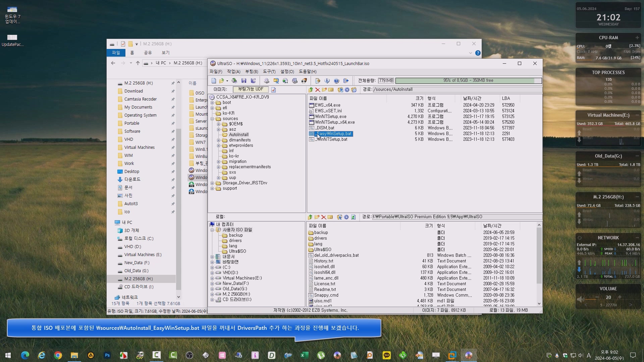
Task: Click the 95% of 8.5GB capacity bar
Action: coord(468,80)
